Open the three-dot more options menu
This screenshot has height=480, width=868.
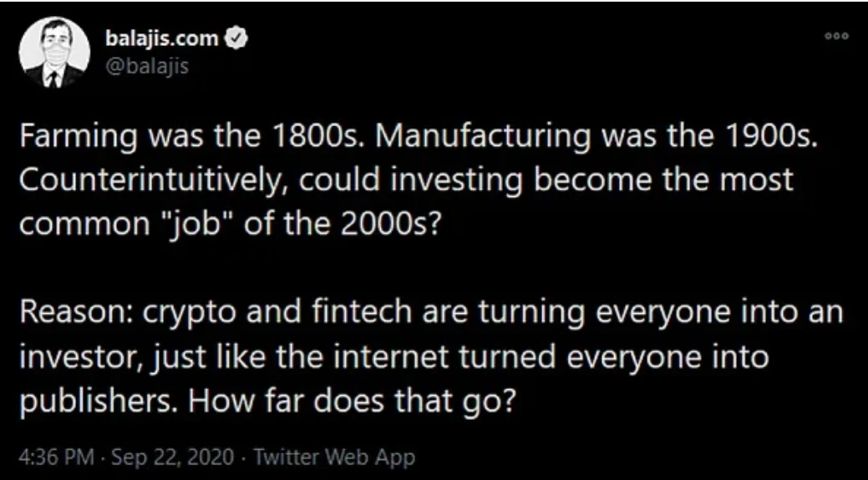click(836, 37)
